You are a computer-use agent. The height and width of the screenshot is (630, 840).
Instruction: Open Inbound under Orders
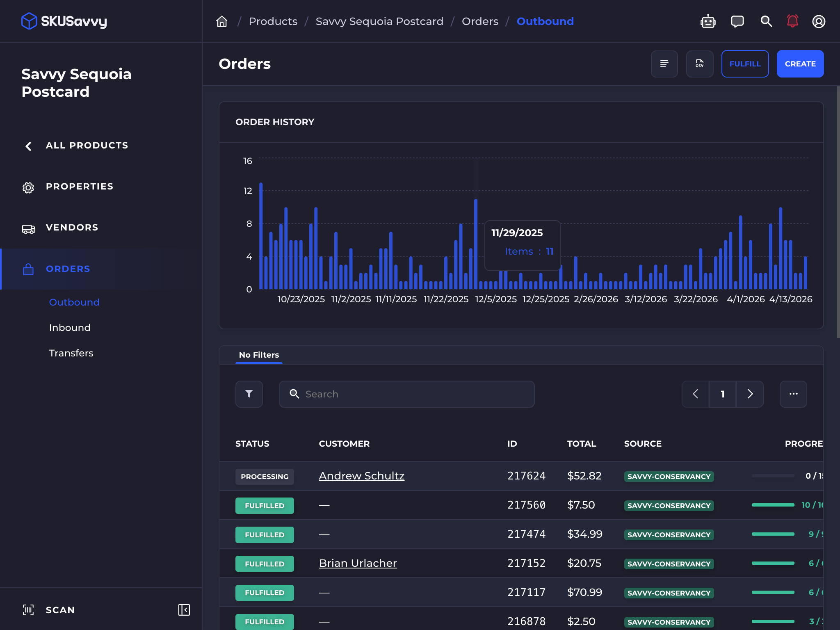tap(70, 327)
